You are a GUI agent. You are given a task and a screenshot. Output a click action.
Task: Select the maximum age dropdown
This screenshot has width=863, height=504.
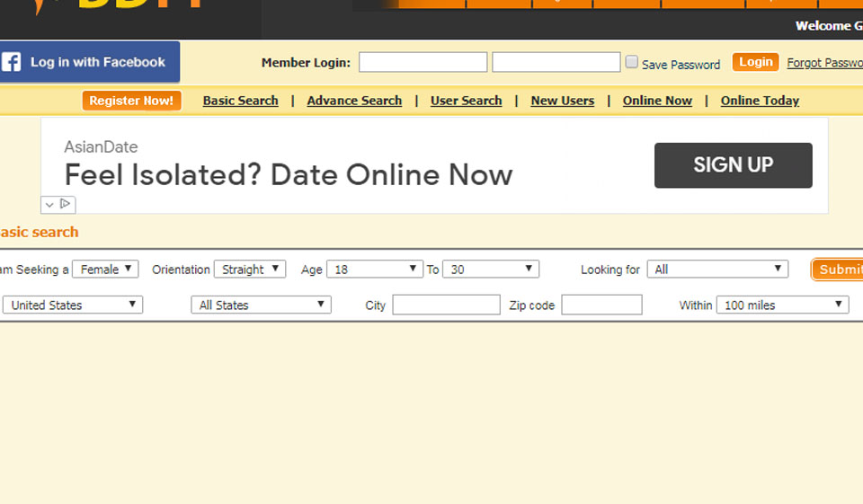[490, 269]
